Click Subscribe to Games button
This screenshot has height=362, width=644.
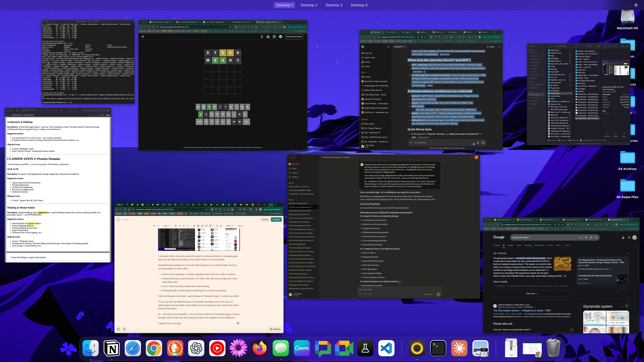tap(294, 36)
